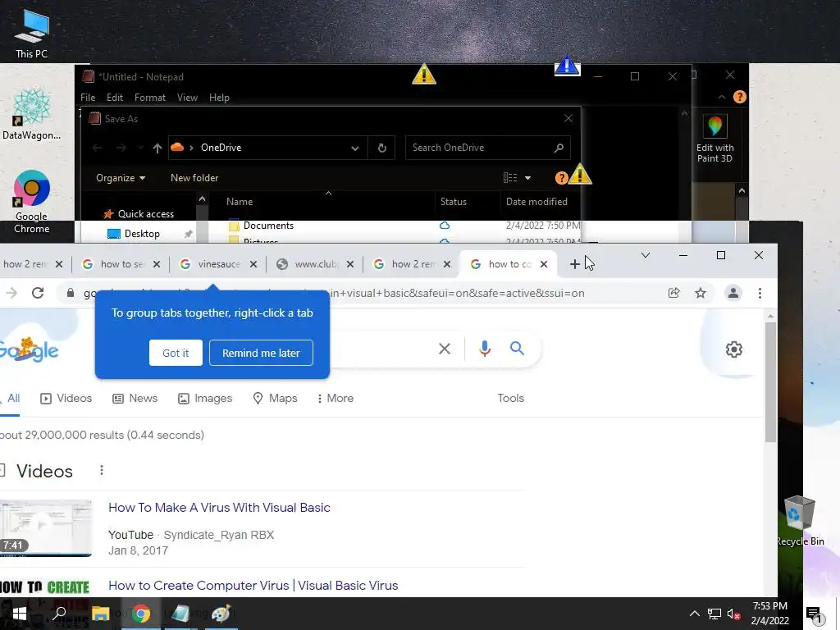
Task: Select Images search filter
Action: pos(205,399)
